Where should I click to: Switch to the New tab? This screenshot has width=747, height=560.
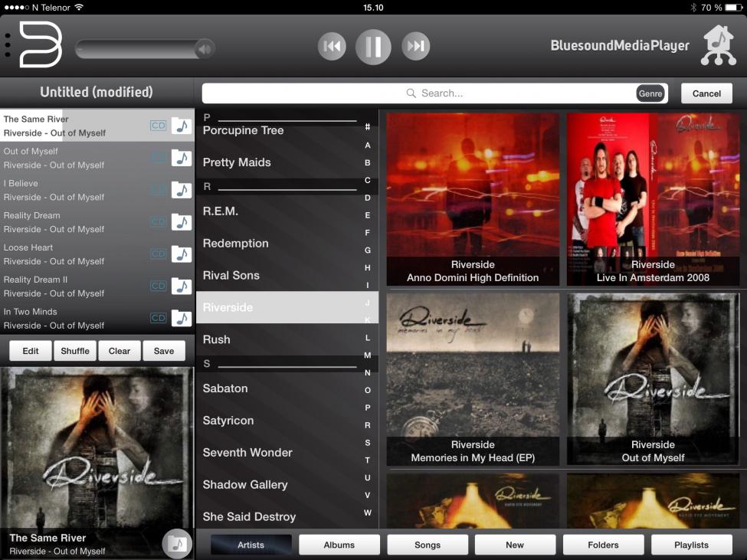515,545
